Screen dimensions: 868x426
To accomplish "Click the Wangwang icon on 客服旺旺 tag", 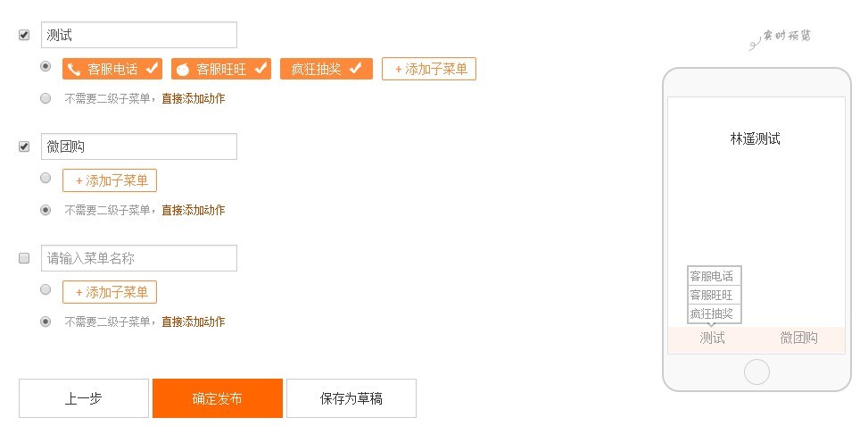I will coord(183,70).
